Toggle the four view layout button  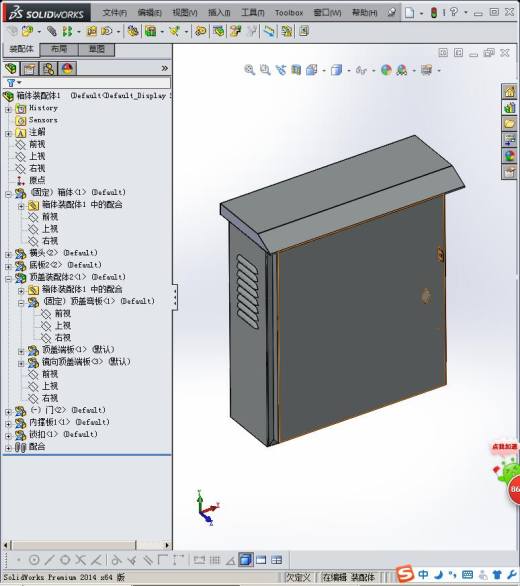point(277,560)
